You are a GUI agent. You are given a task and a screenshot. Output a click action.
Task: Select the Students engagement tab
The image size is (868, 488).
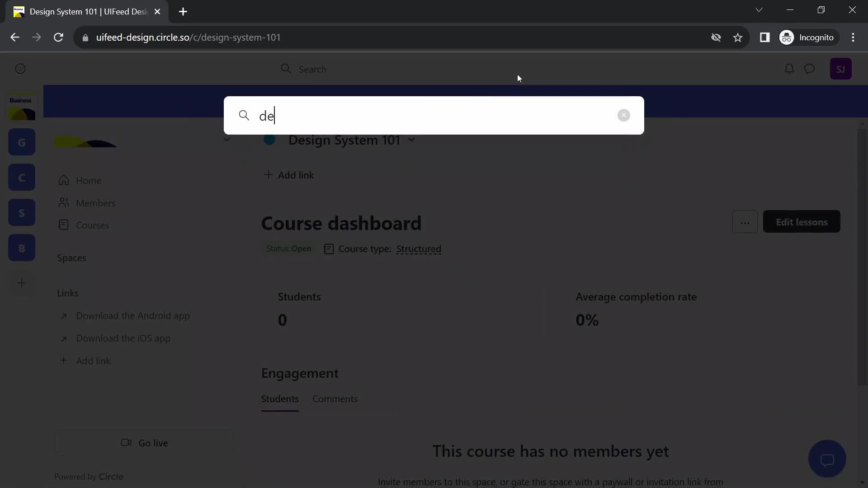280,399
